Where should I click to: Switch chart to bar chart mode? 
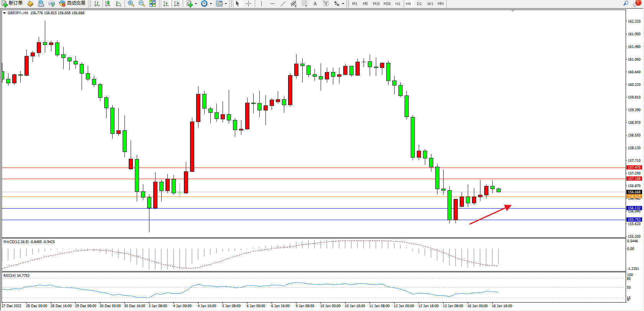[x=97, y=3]
